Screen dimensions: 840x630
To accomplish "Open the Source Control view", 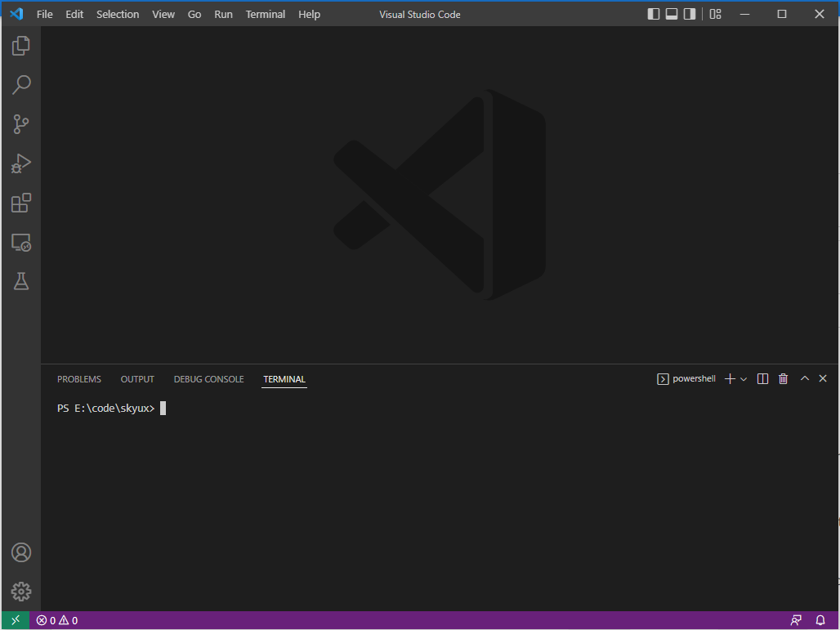I will [x=21, y=124].
